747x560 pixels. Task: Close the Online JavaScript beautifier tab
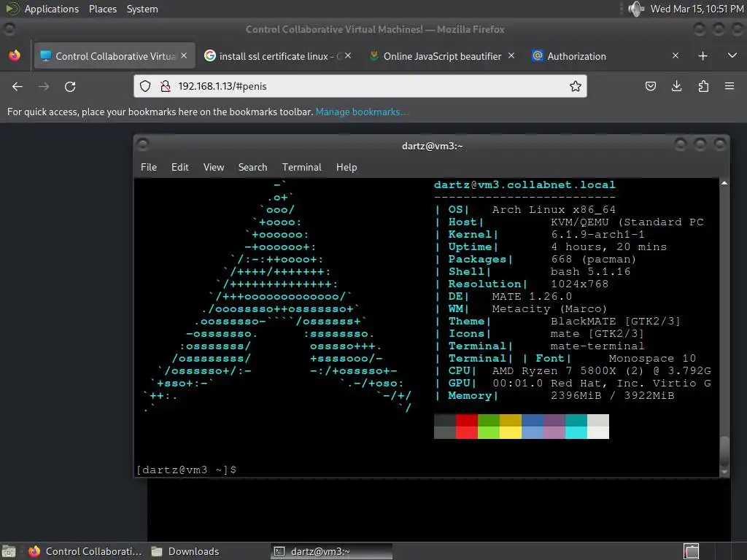coord(511,55)
